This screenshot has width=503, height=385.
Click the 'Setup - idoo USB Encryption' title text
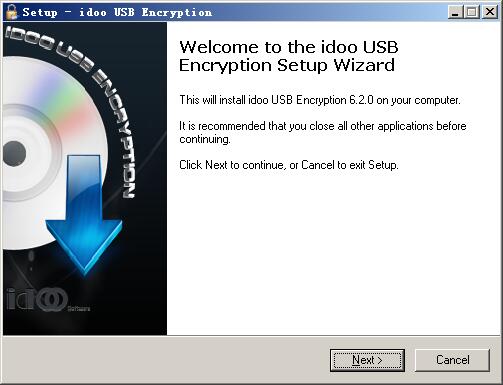pos(117,12)
